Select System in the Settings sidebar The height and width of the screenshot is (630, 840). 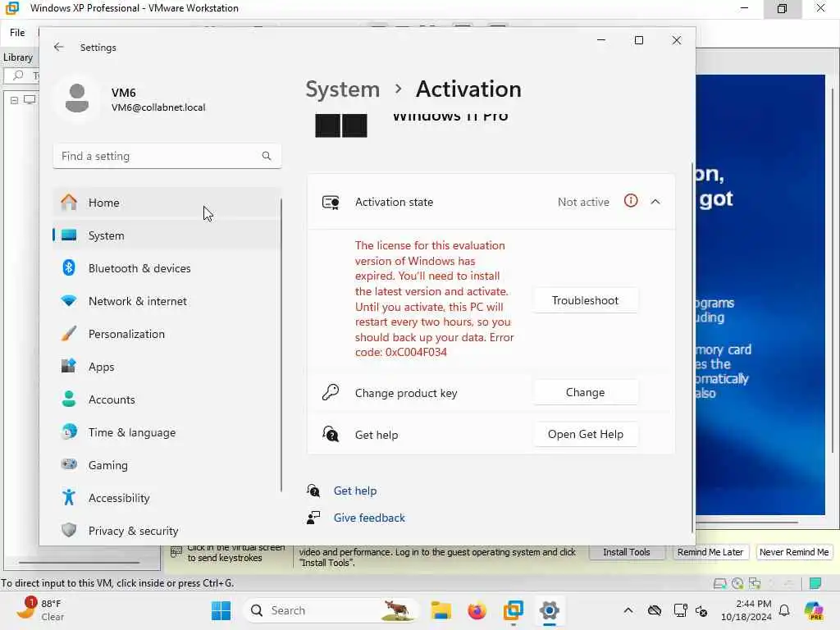pos(167,235)
